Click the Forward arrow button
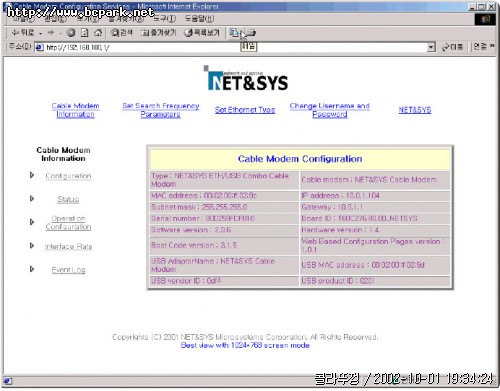This screenshot has width=500, height=391. tap(51, 33)
